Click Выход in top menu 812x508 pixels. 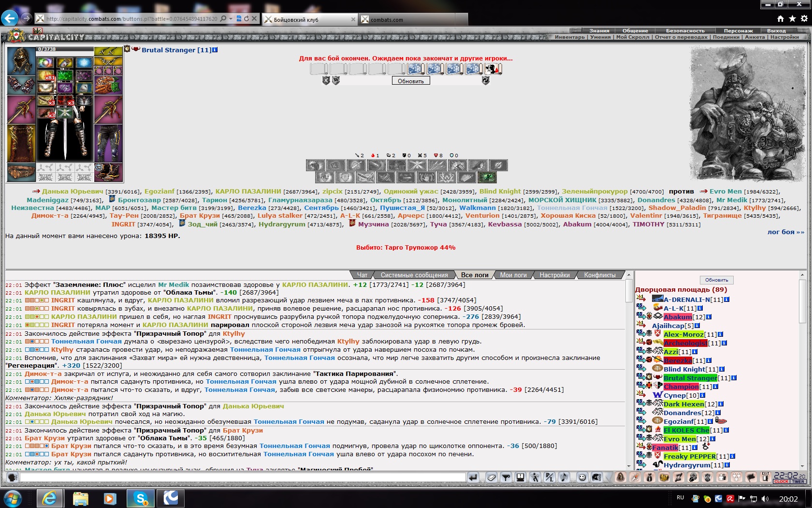tap(776, 30)
